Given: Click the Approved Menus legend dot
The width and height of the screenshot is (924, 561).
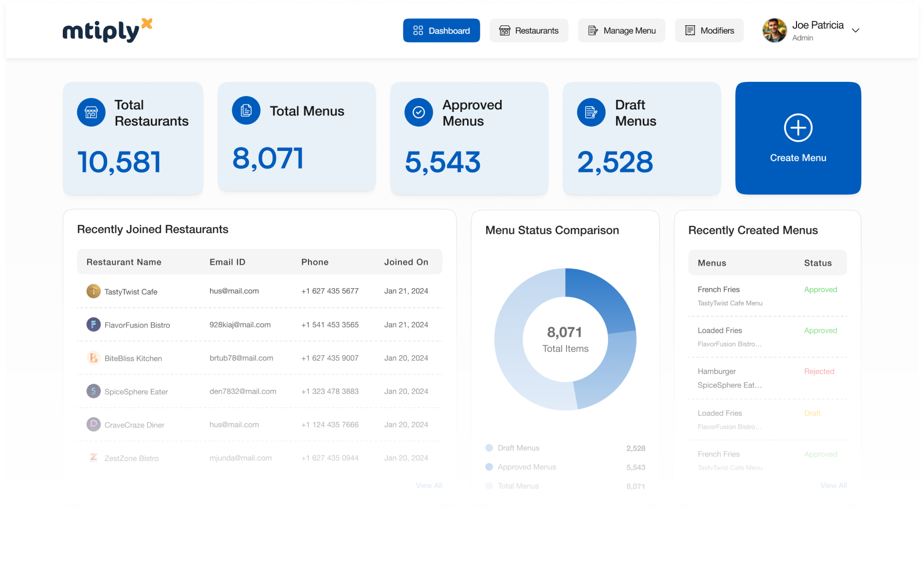Looking at the screenshot, I should coord(489,467).
